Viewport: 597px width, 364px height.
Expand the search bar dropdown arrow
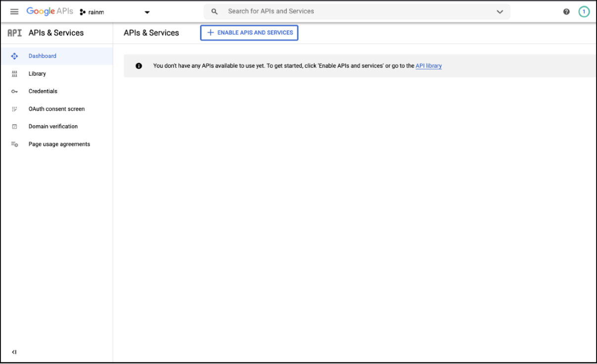tap(499, 12)
